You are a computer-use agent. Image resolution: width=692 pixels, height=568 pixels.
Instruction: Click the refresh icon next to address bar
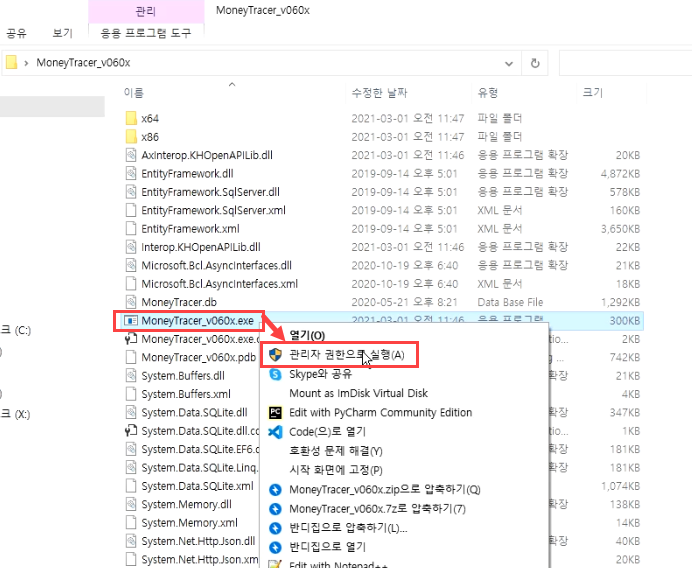pos(535,63)
